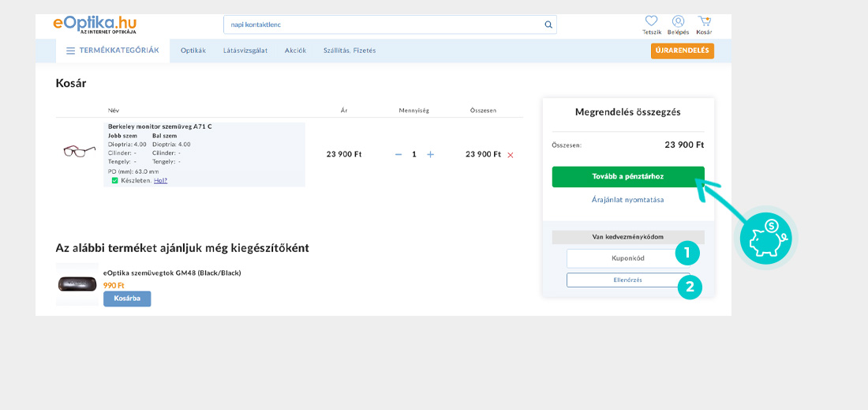Click the Berkeley glasses product thumbnail
The image size is (868, 410).
point(79,151)
